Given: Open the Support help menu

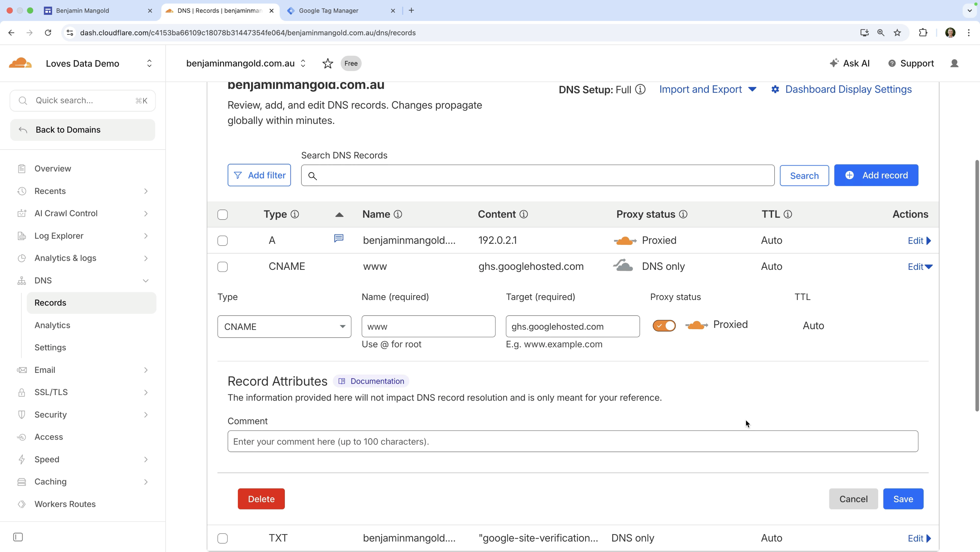Looking at the screenshot, I should click(x=911, y=63).
